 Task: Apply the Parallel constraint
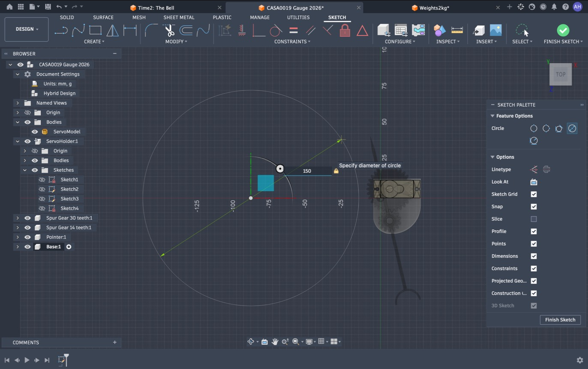pos(311,30)
